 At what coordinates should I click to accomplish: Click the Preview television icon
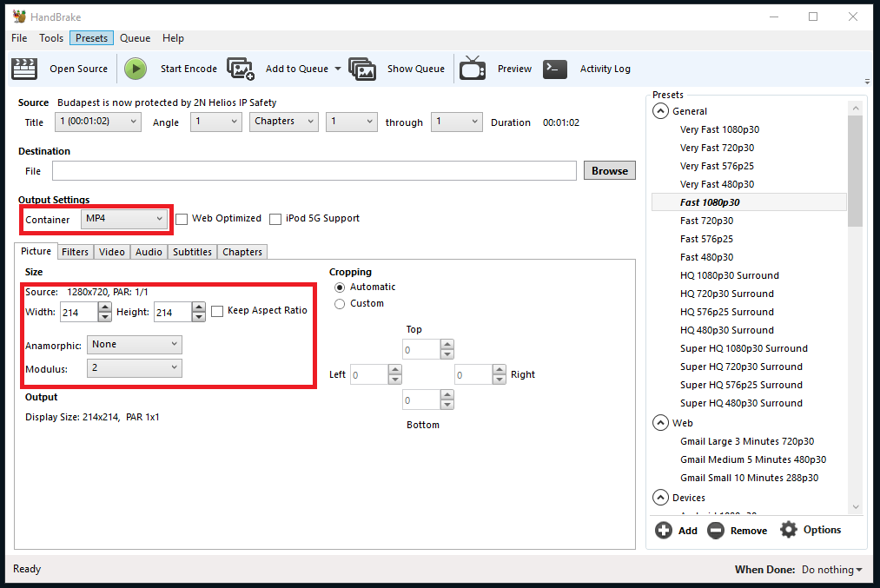click(x=473, y=69)
